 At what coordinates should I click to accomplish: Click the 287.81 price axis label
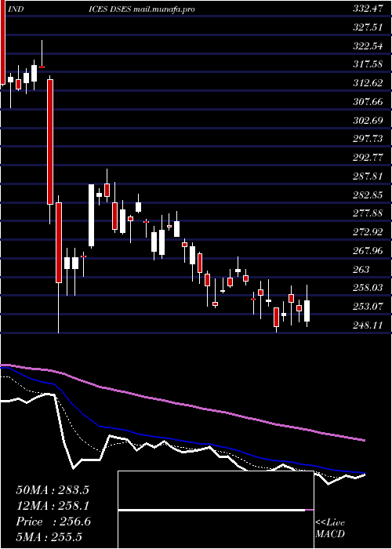coord(368,176)
